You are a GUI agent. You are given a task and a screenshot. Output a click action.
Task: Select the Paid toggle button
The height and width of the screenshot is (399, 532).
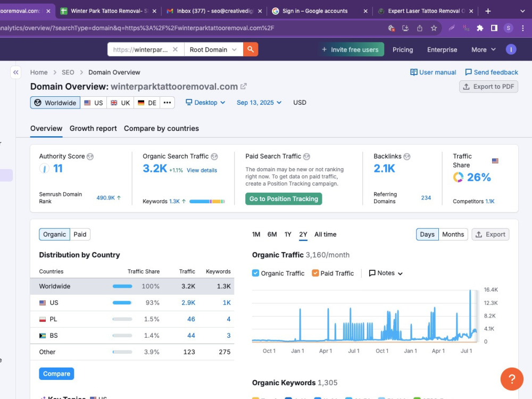coord(80,235)
